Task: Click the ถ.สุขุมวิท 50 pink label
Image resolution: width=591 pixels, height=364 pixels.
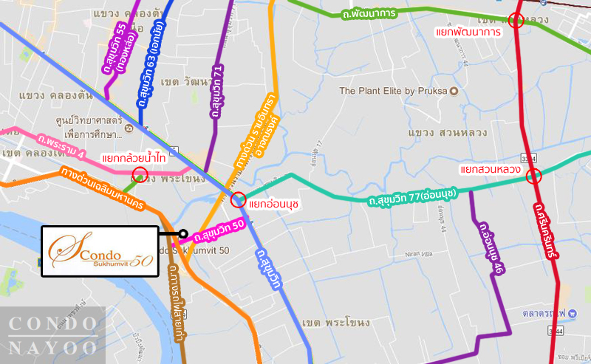Action: point(219,231)
